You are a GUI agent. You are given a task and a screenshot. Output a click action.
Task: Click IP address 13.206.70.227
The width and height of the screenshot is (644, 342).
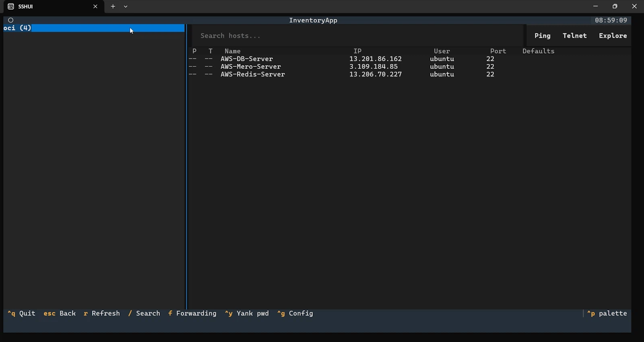click(376, 74)
